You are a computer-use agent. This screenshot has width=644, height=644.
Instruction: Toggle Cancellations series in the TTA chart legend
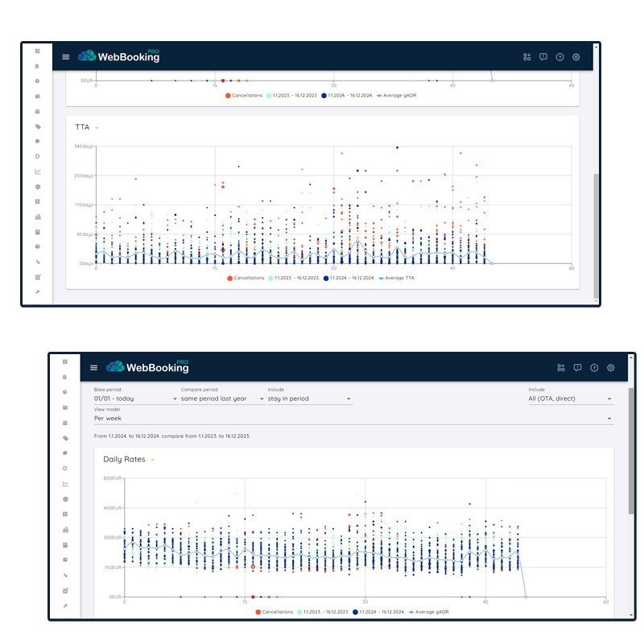(246, 278)
